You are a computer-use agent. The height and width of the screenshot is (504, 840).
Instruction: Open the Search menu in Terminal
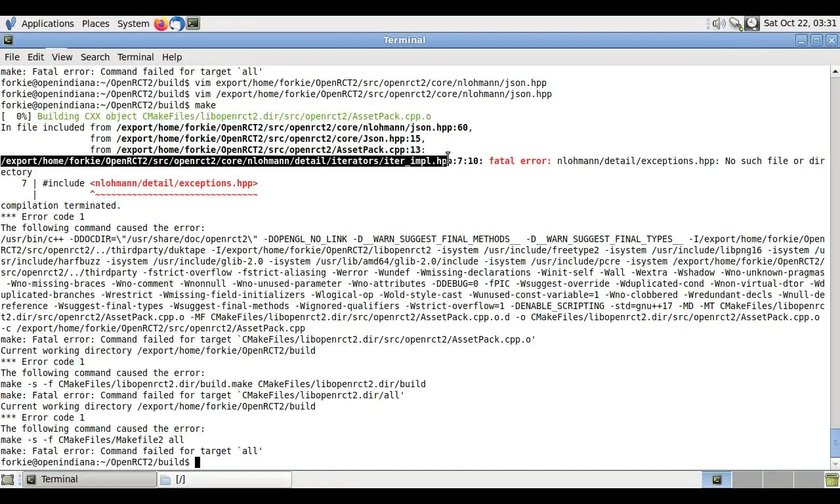(95, 57)
